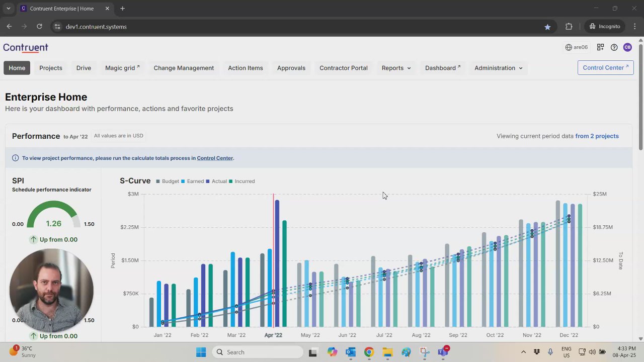Toggle the Actual series in the legend
This screenshot has width=644, height=362.
pos(216,181)
